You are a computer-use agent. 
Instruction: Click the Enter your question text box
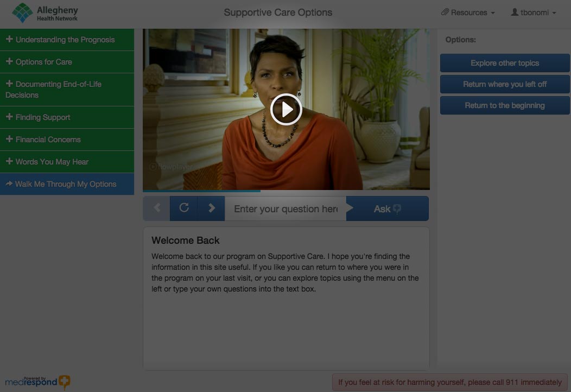285,209
